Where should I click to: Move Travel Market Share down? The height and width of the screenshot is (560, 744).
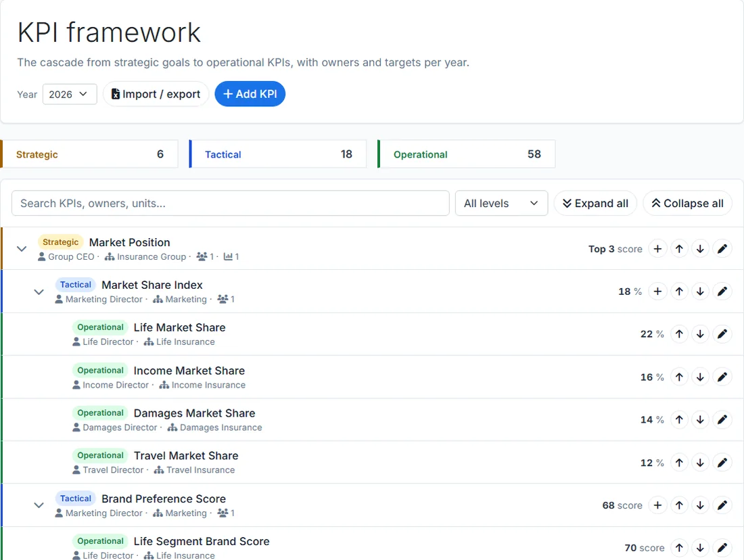[x=700, y=463]
